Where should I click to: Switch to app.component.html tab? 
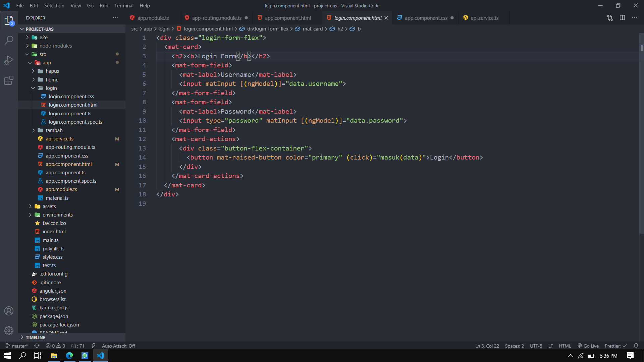click(288, 18)
